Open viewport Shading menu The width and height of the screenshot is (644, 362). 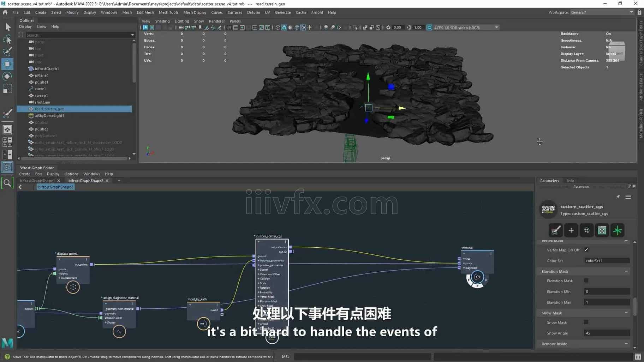(162, 21)
